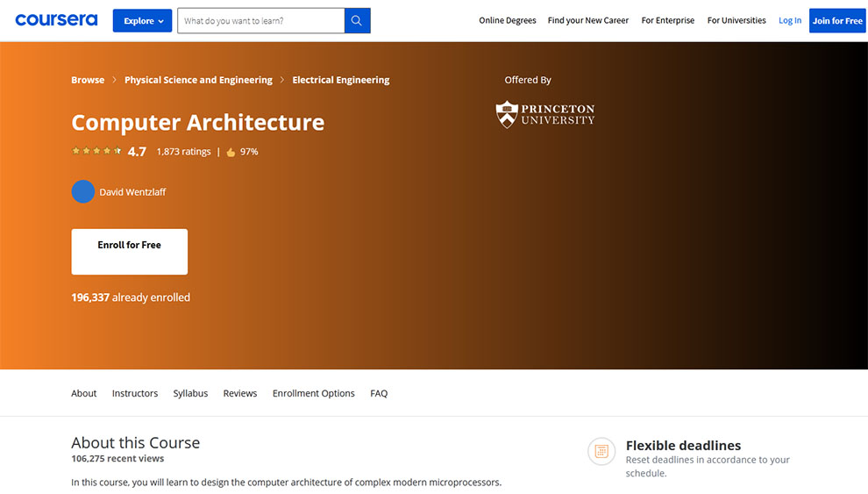Viewport: 868px width, 494px height.
Task: Click the 1,873 ratings text
Action: pos(183,152)
